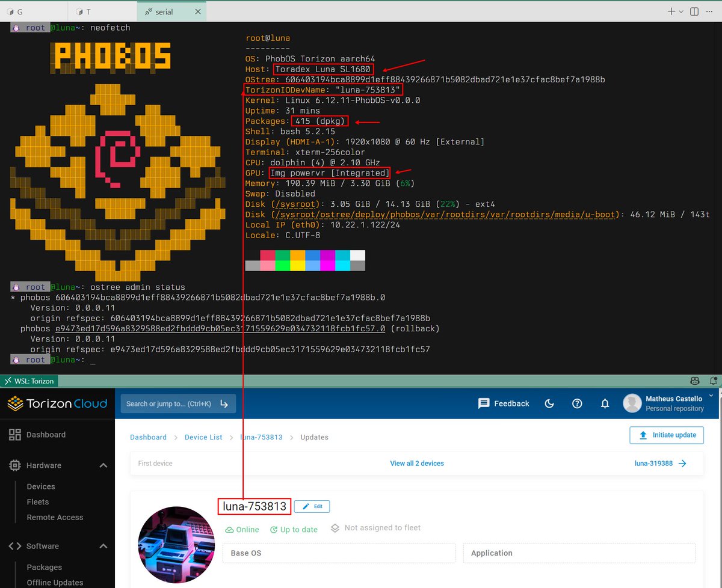Open Torizon Cloud notifications bell
Viewport: 722px width, 588px height.
click(x=605, y=403)
